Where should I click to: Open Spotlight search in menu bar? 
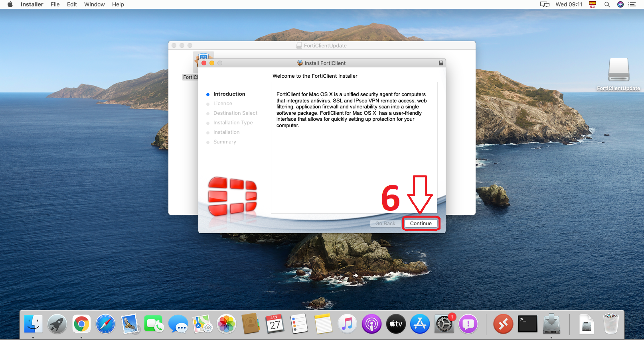tap(607, 4)
